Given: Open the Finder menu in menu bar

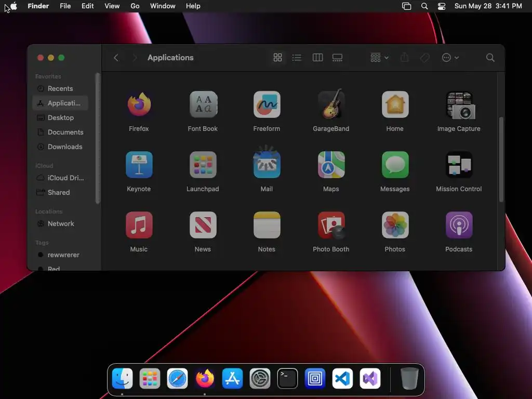Looking at the screenshot, I should (x=38, y=6).
